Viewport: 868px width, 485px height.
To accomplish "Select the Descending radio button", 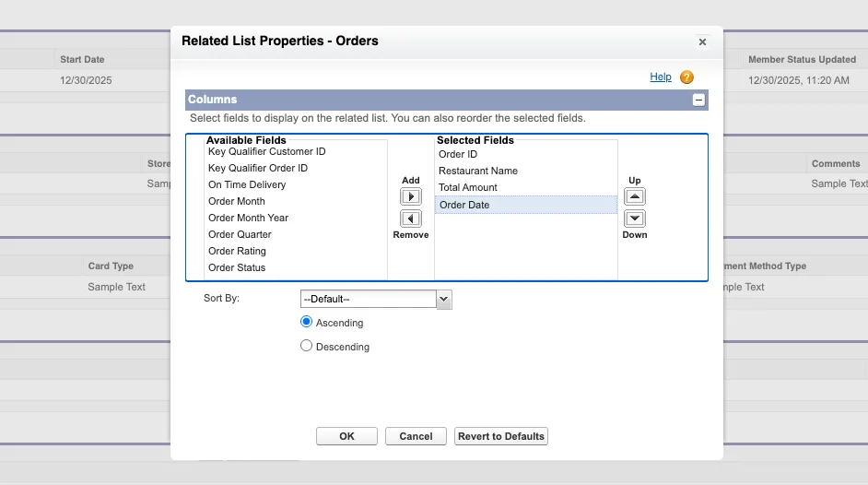I will pos(307,346).
